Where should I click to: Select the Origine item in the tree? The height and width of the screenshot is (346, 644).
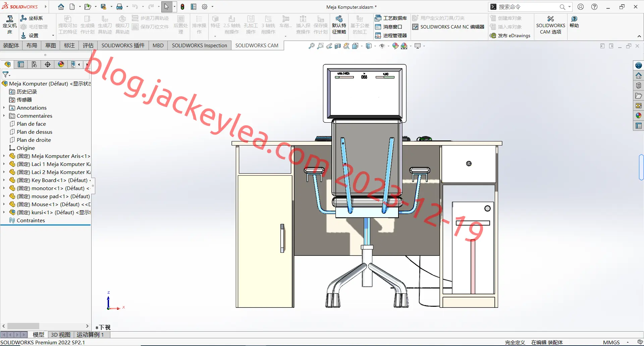coord(22,148)
